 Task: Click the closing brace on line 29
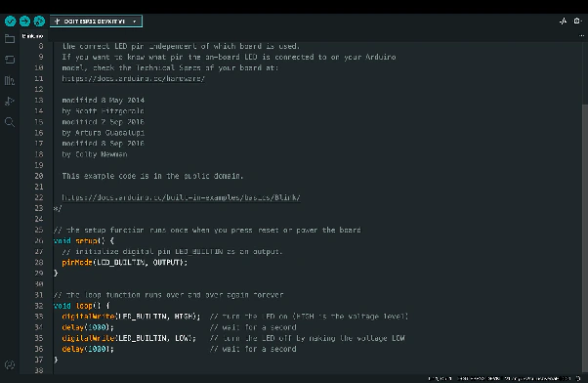point(56,274)
